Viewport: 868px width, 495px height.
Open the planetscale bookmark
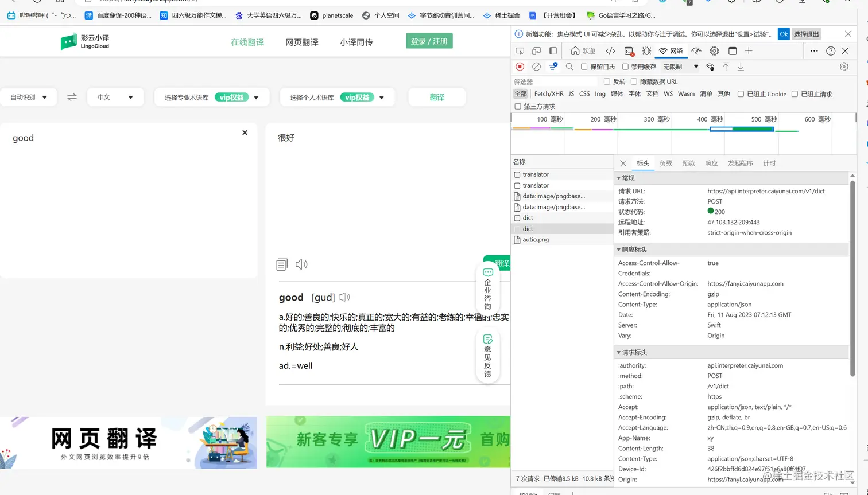coord(332,15)
